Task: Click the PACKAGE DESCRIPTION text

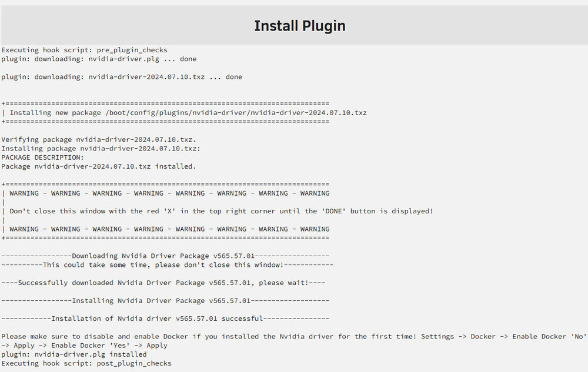Action: (43, 157)
